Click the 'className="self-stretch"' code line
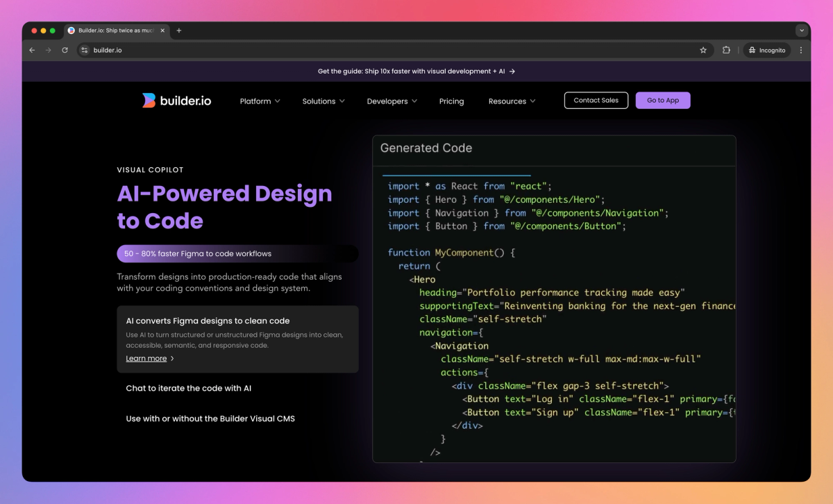The image size is (833, 504). tap(483, 319)
